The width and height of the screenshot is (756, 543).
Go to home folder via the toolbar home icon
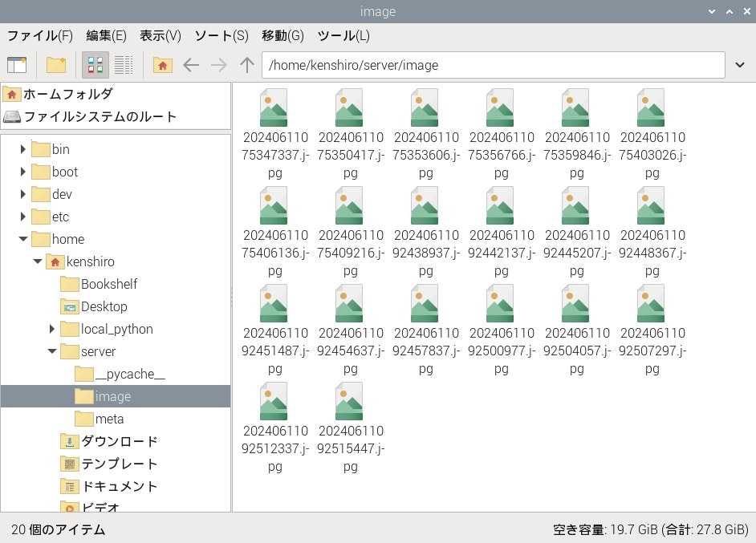(163, 64)
